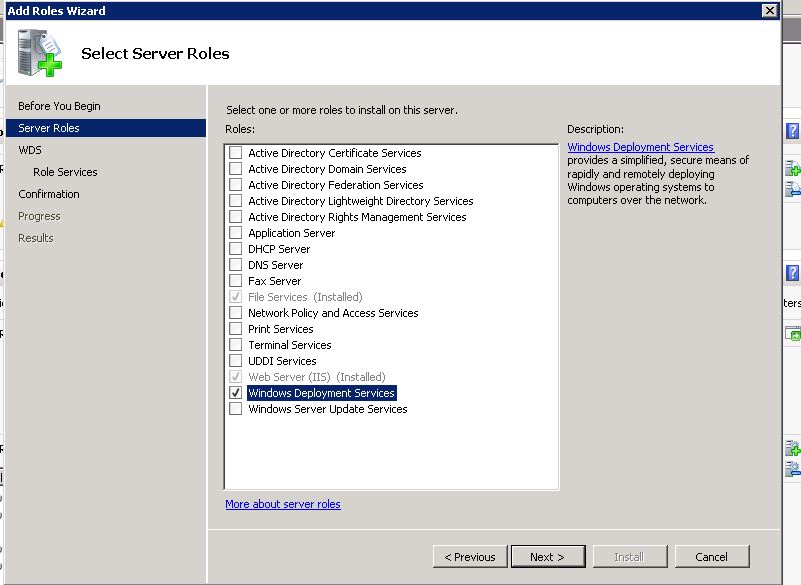
Task: Click the Results step in the sidebar
Action: (x=35, y=238)
